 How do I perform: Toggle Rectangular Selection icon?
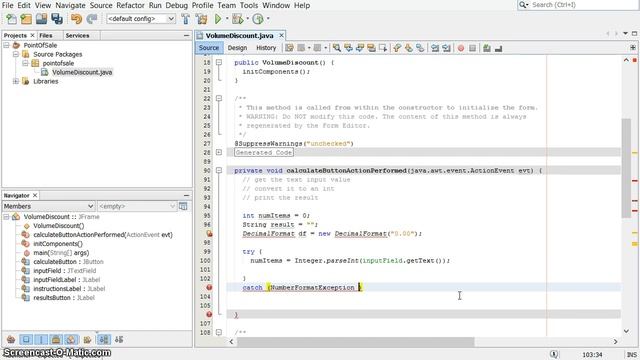(x=382, y=48)
